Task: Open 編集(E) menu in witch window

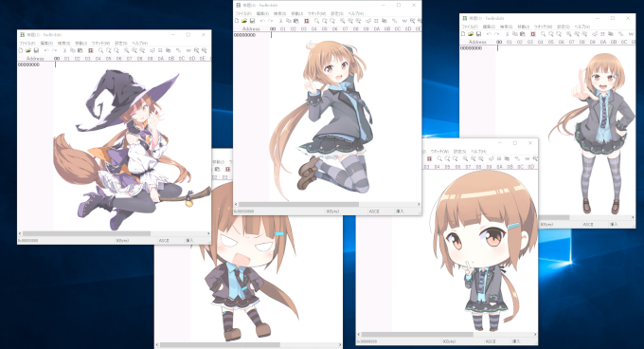Action: [x=46, y=44]
